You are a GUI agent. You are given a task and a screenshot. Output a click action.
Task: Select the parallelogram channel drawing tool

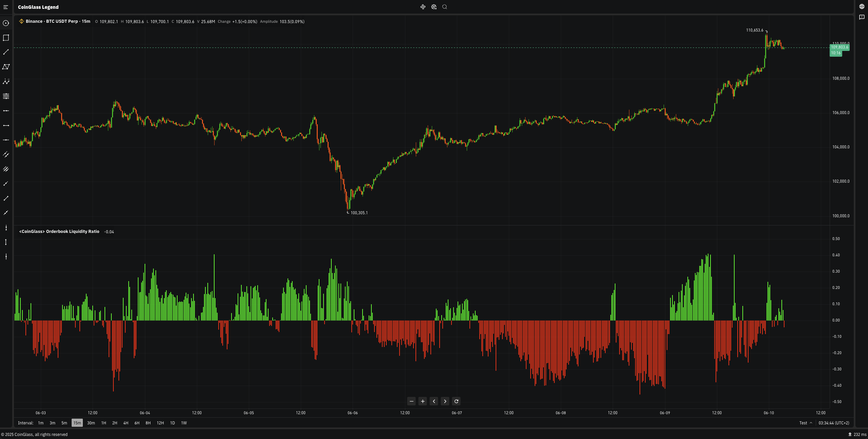coord(6,67)
